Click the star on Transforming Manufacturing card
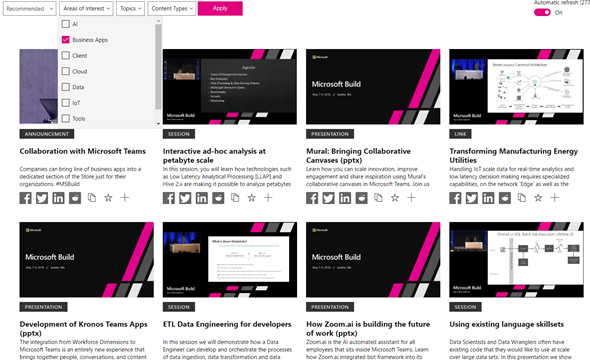This screenshot has width=590, height=360. pyautogui.click(x=538, y=198)
